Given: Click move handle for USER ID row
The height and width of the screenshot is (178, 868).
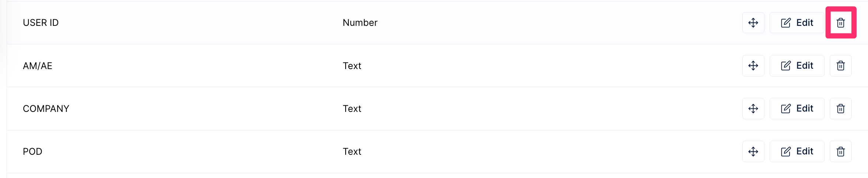Looking at the screenshot, I should coord(753,23).
